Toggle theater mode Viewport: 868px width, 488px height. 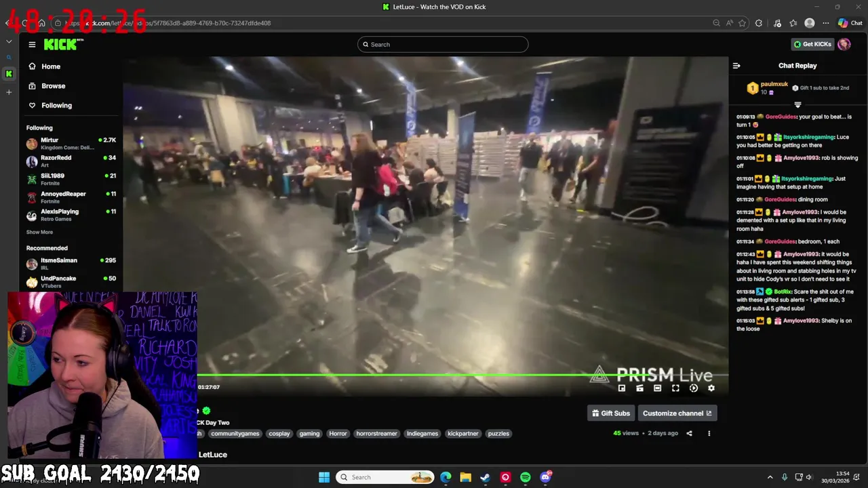point(657,388)
